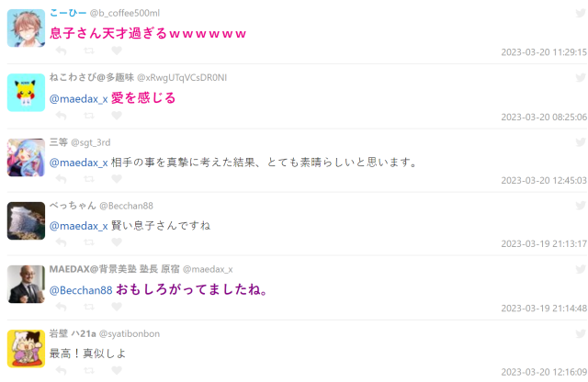588x382 pixels.
Task: Retweet べっちゃん's tweet
Action: click(89, 242)
